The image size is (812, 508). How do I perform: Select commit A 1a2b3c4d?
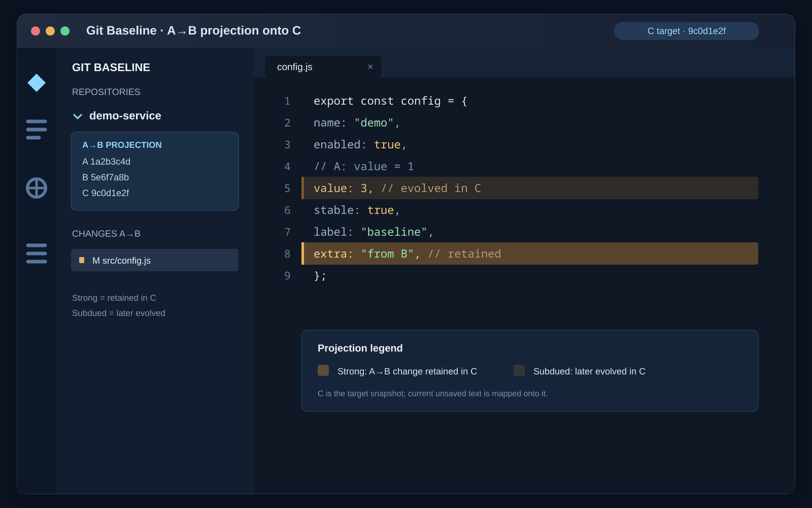(107, 162)
